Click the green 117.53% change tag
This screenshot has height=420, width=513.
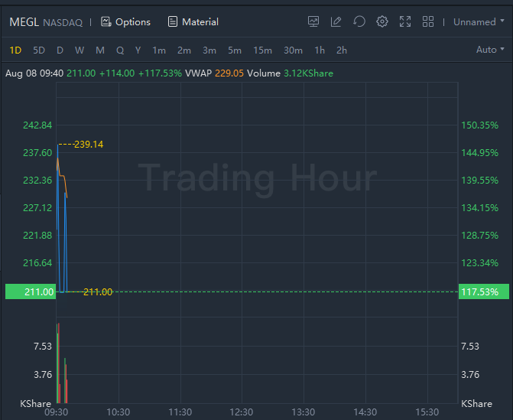coord(484,291)
